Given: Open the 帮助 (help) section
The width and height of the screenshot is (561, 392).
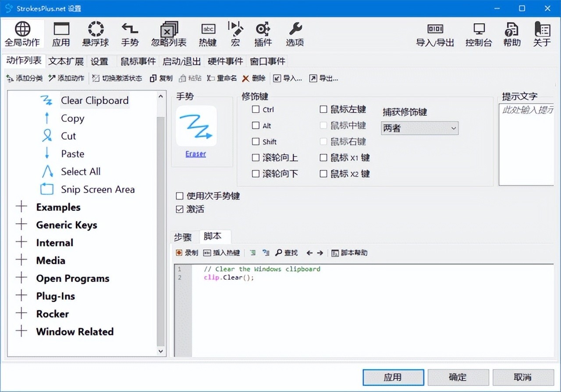Looking at the screenshot, I should [512, 34].
